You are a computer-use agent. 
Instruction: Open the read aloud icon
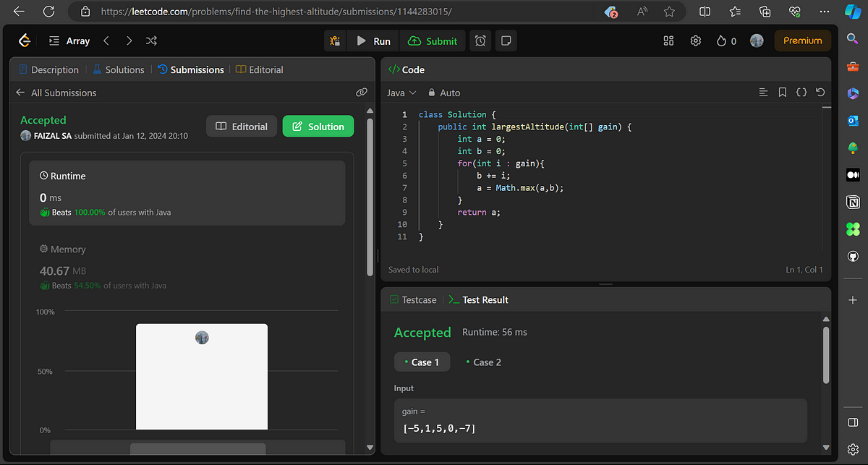(642, 12)
